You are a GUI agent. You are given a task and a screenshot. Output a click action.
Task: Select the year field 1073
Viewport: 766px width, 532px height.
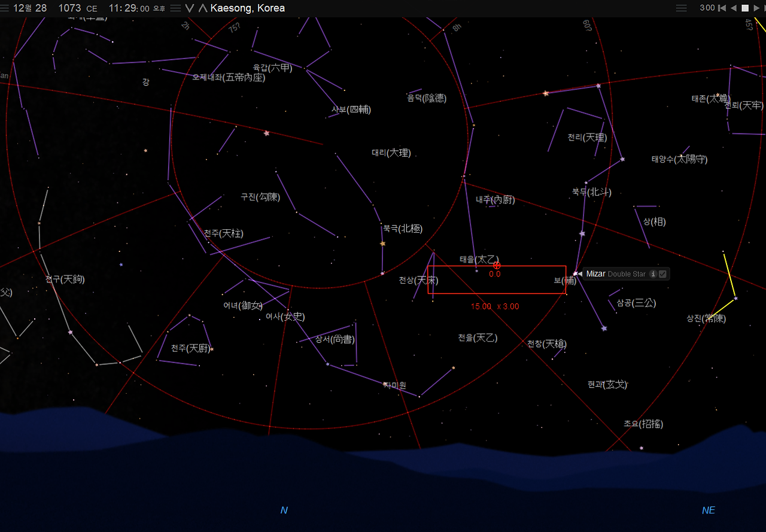tap(70, 8)
